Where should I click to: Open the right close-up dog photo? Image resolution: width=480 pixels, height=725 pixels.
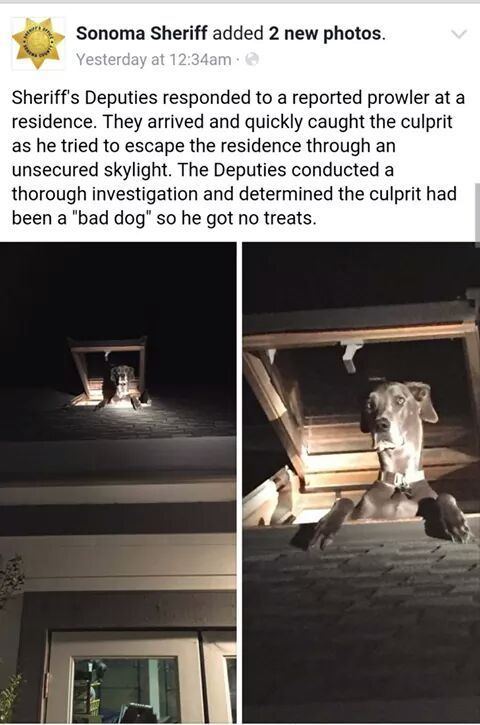(x=361, y=482)
